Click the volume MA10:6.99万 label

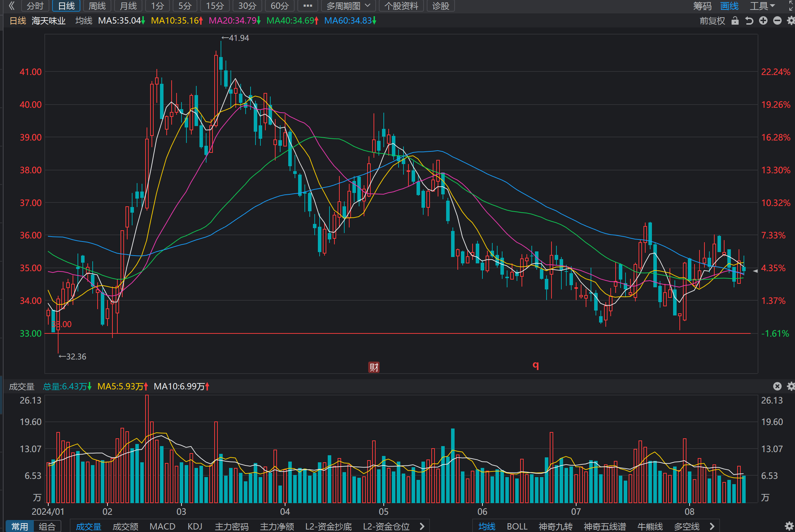pos(181,387)
